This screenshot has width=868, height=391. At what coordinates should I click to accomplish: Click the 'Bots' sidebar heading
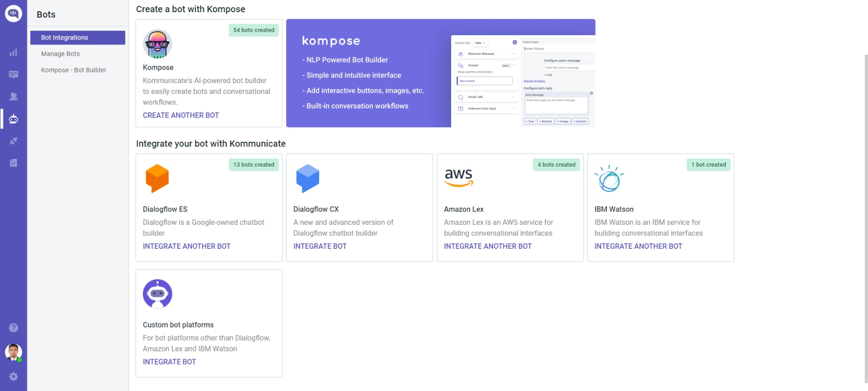click(x=46, y=15)
